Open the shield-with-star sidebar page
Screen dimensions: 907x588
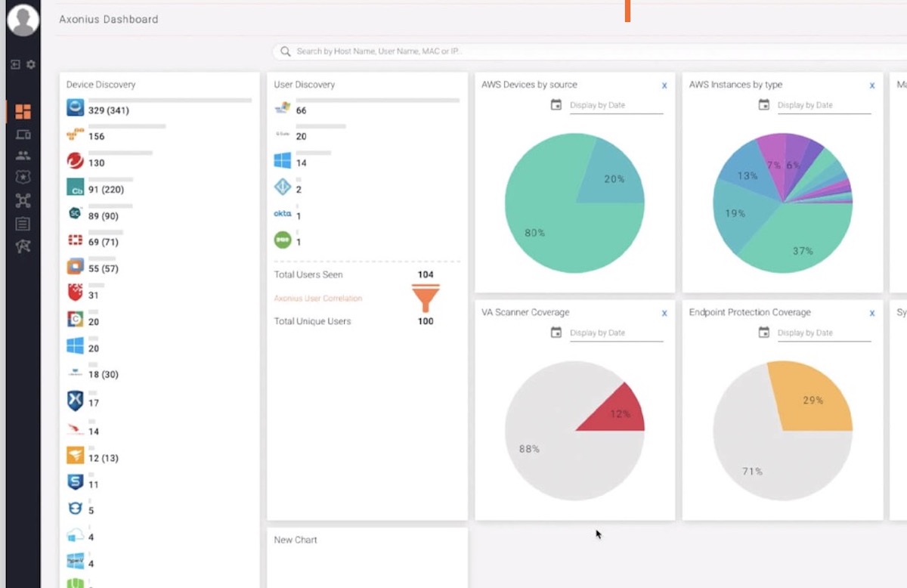[23, 176]
